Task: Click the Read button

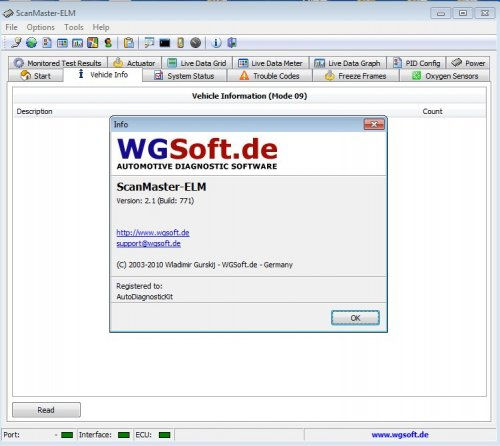Action: [46, 410]
